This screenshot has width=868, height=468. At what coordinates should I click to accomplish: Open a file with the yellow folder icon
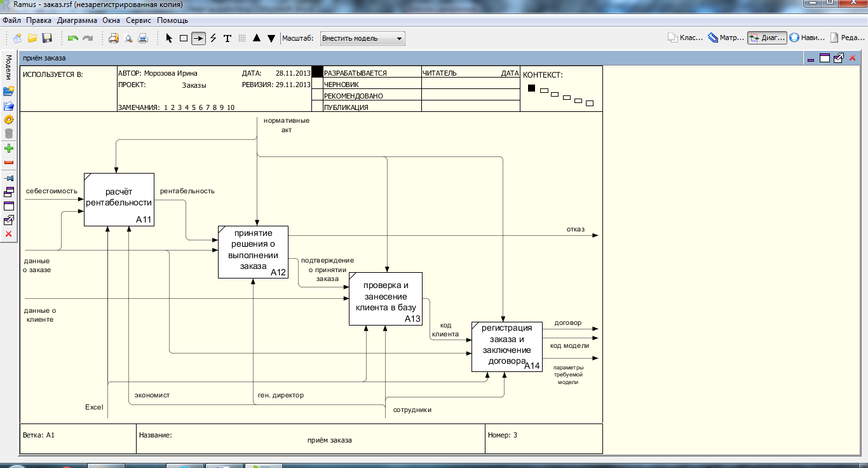(32, 38)
